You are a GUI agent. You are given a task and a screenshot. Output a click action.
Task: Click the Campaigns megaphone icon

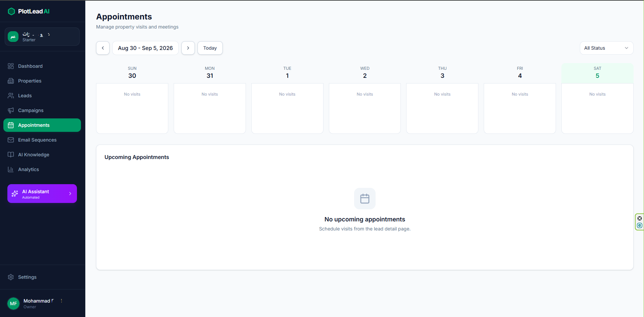point(11,110)
